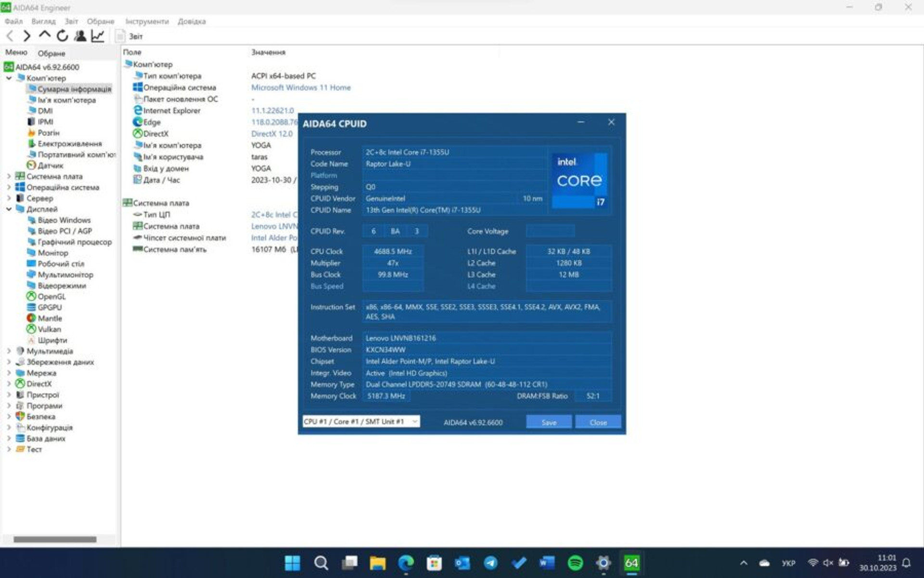Minimize the AIDA64 CPUID dialog

click(x=581, y=122)
